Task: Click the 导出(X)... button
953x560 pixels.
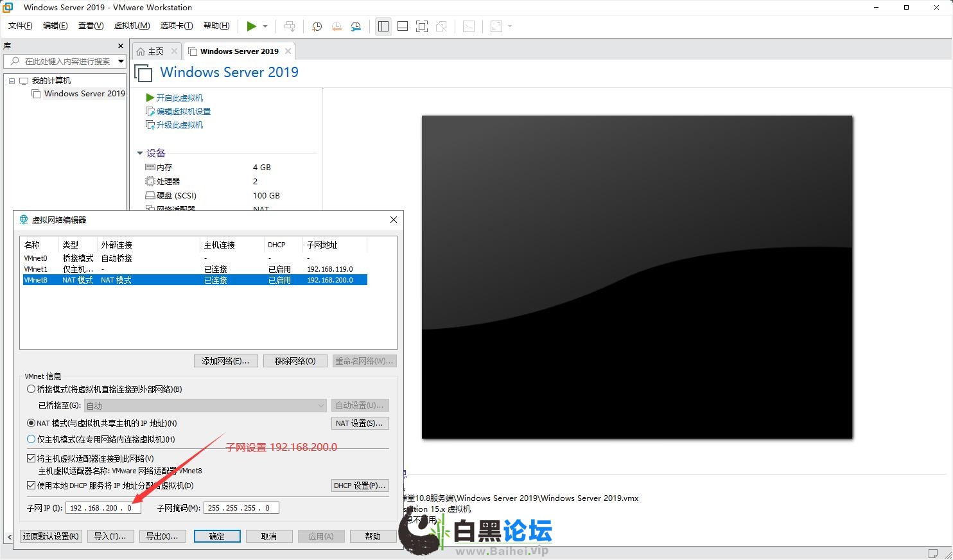Action: point(162,536)
